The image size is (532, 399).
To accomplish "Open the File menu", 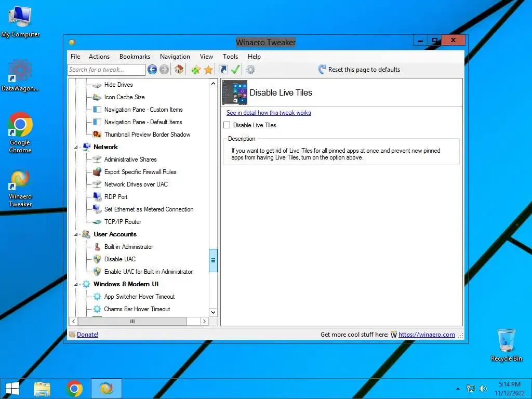I will [x=75, y=57].
